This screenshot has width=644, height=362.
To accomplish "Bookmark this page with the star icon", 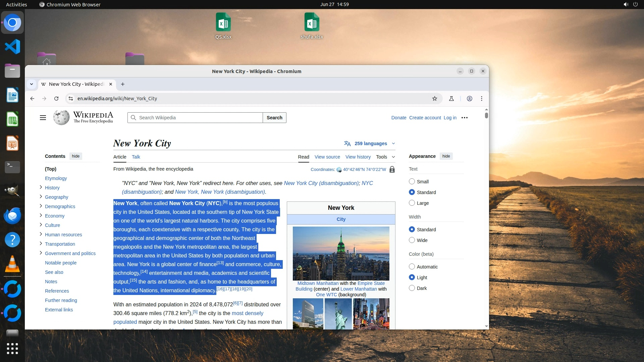I will coord(435,99).
